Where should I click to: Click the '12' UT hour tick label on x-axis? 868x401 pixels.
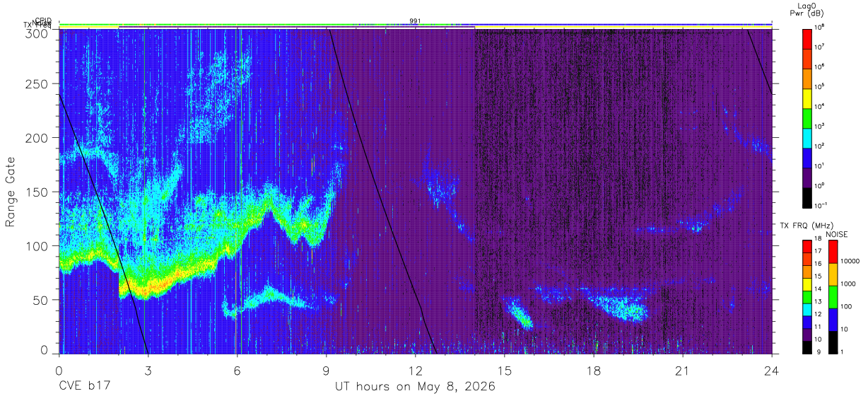click(415, 371)
